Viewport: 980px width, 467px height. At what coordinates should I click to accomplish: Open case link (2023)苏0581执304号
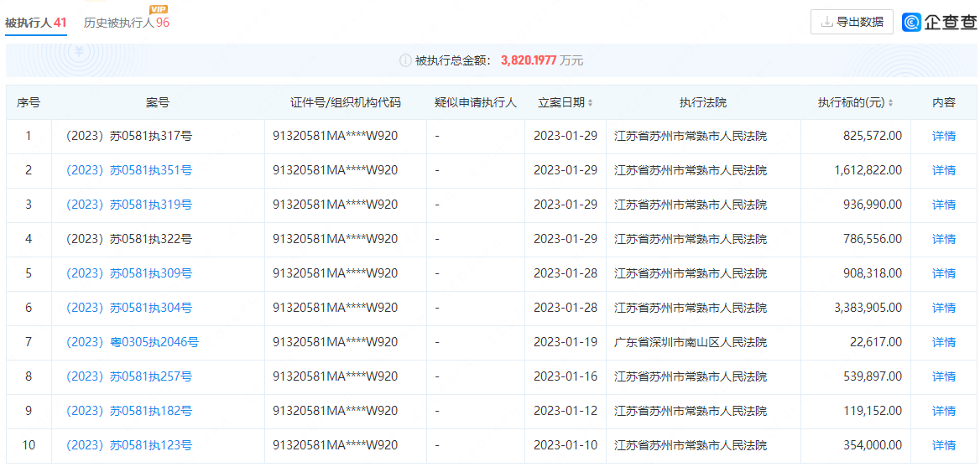[x=129, y=308]
